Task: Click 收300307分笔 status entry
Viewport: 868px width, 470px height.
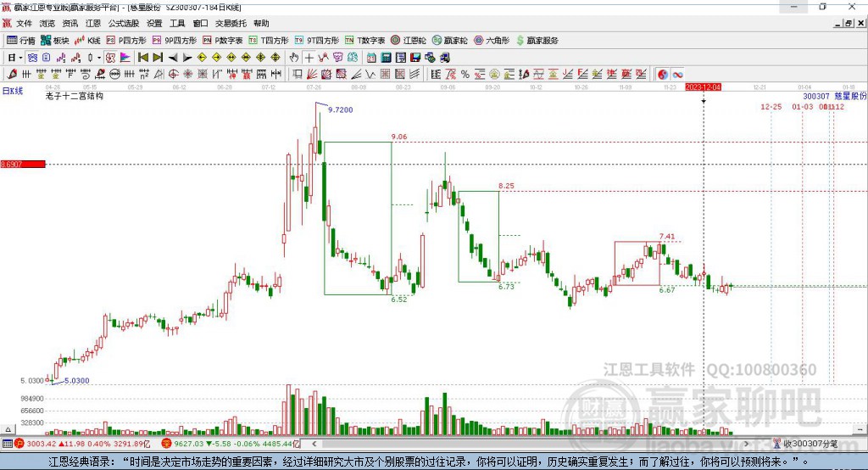Action: pos(806,444)
